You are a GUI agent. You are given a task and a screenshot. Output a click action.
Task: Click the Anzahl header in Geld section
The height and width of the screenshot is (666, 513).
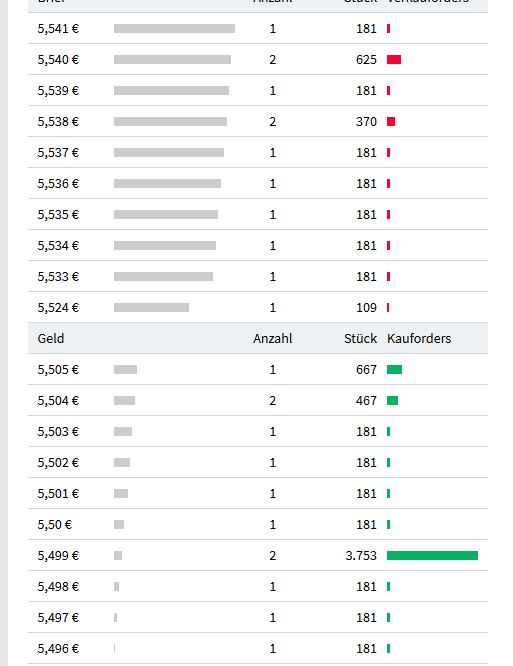(x=273, y=339)
